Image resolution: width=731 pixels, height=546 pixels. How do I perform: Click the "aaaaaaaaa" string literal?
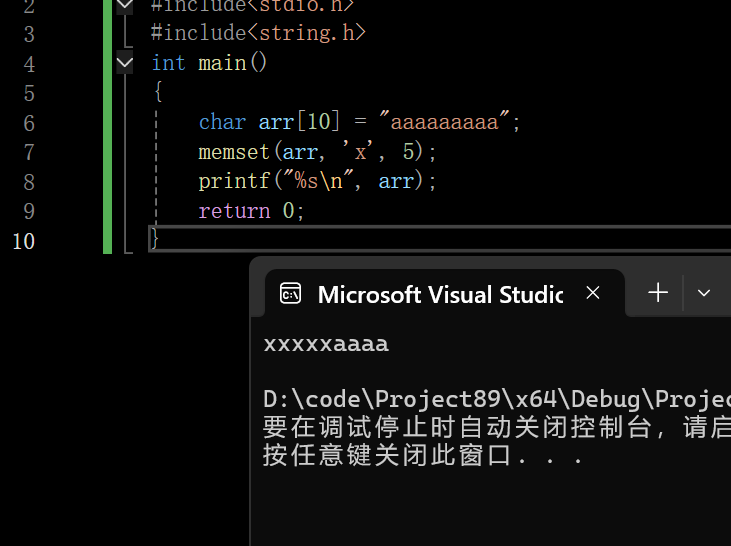click(444, 121)
